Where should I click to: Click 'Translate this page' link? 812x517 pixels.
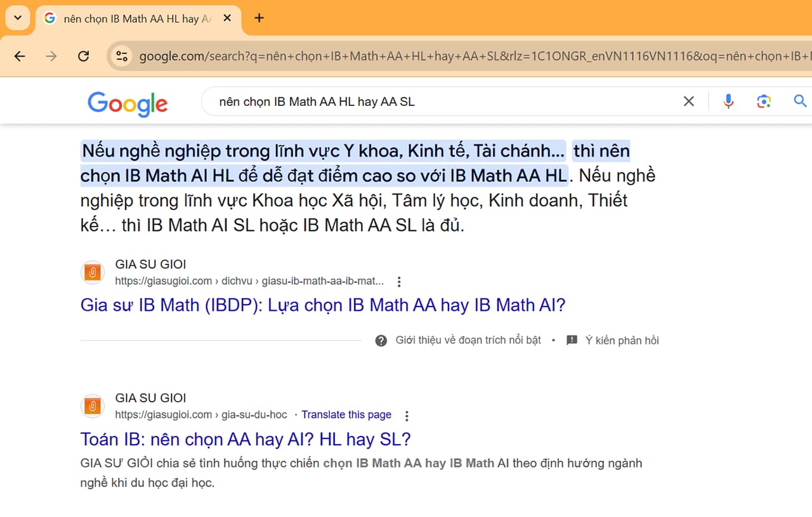(x=346, y=415)
